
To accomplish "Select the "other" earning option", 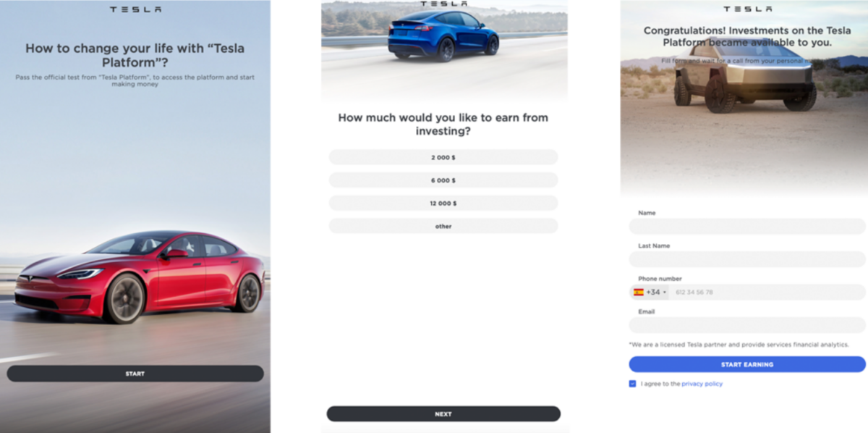I will pos(443,227).
